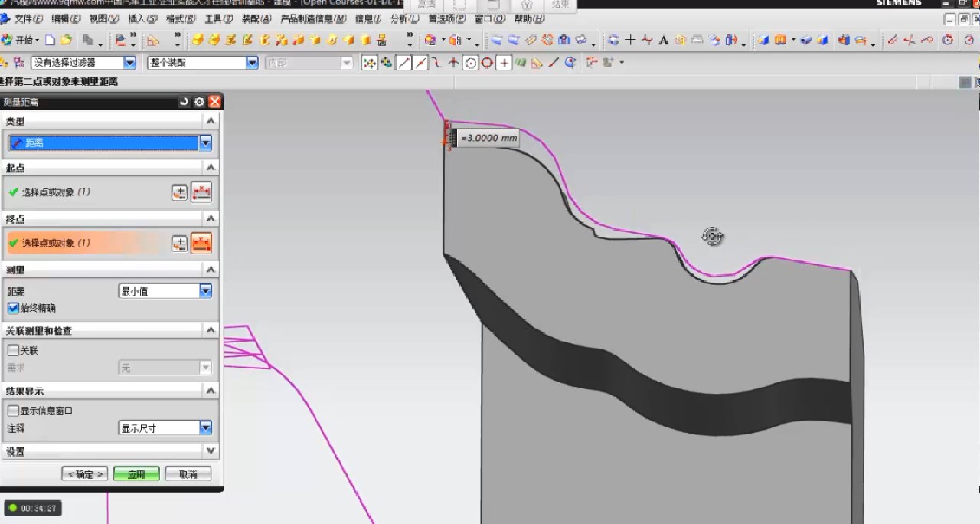Enable the 关联 checkbox
Screen dimensions: 980x524
(13, 350)
